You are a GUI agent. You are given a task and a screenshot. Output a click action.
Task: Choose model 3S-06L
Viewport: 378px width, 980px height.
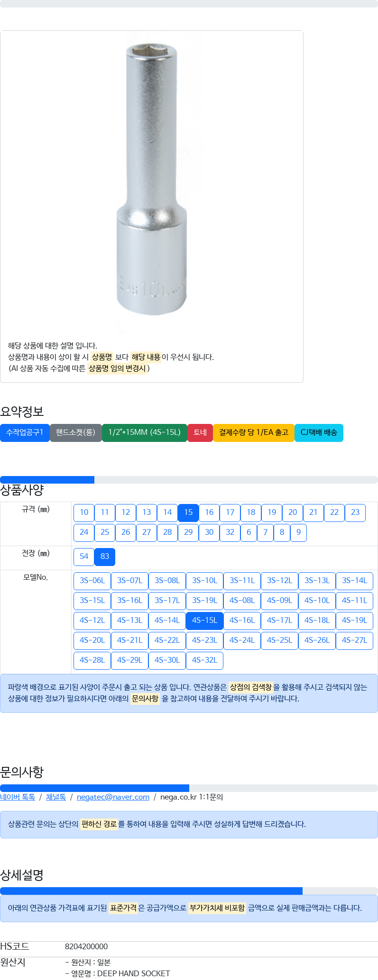[92, 581]
